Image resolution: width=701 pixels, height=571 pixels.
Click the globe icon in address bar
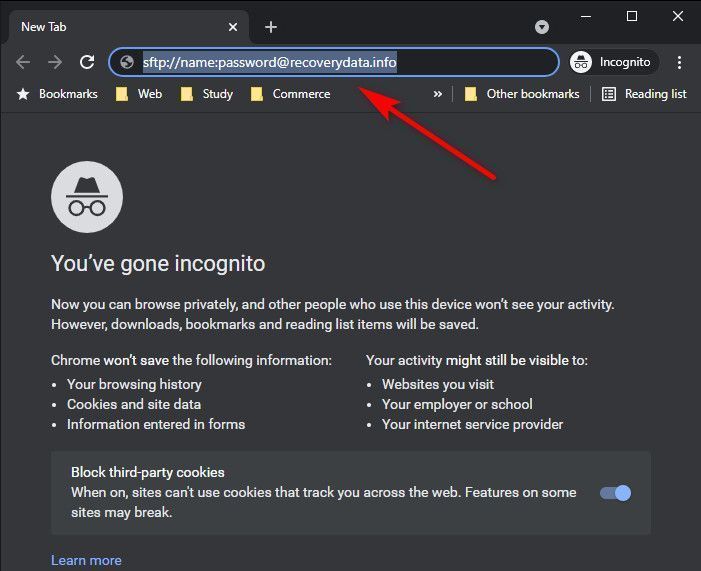(x=127, y=62)
